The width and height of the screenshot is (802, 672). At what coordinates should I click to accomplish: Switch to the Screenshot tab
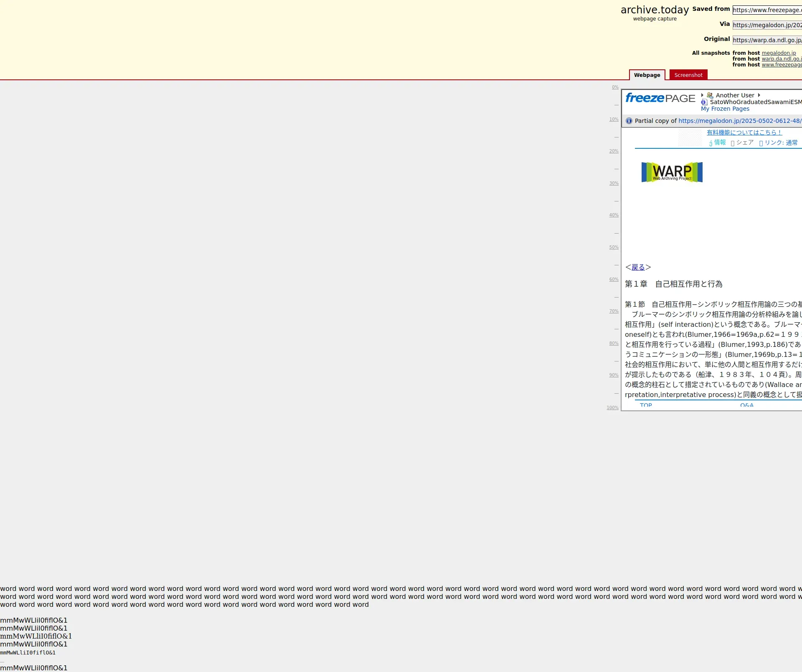tap(688, 75)
